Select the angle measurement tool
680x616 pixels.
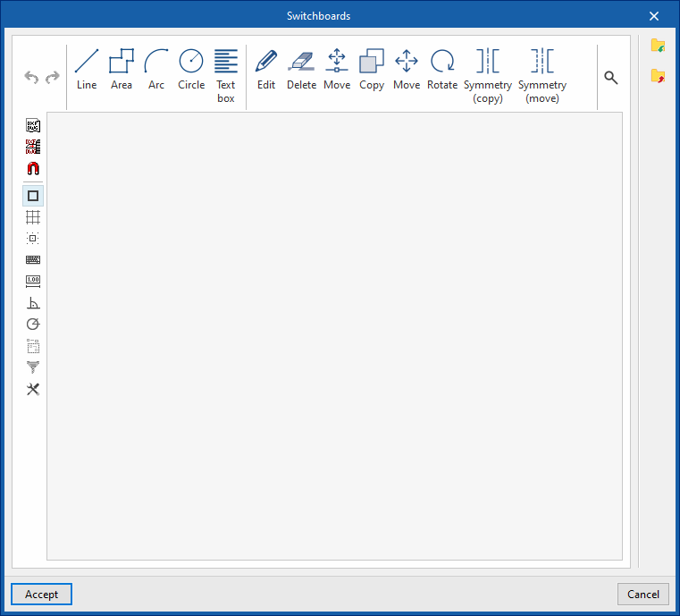click(33, 303)
